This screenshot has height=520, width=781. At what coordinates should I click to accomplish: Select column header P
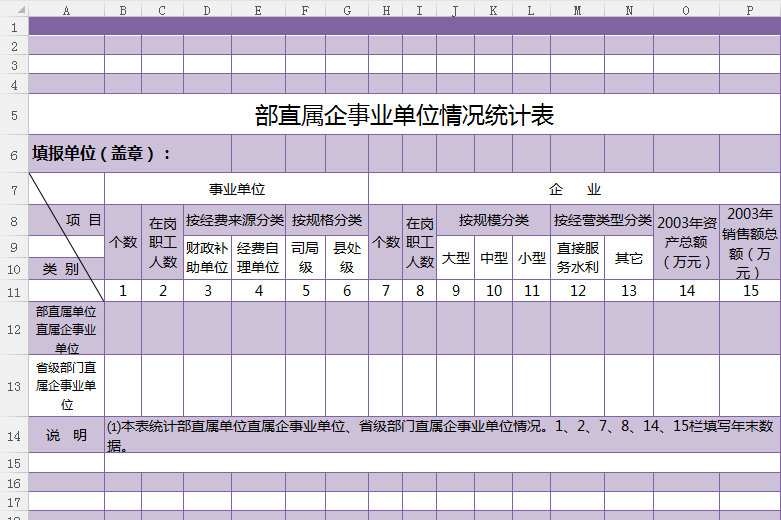(x=749, y=9)
